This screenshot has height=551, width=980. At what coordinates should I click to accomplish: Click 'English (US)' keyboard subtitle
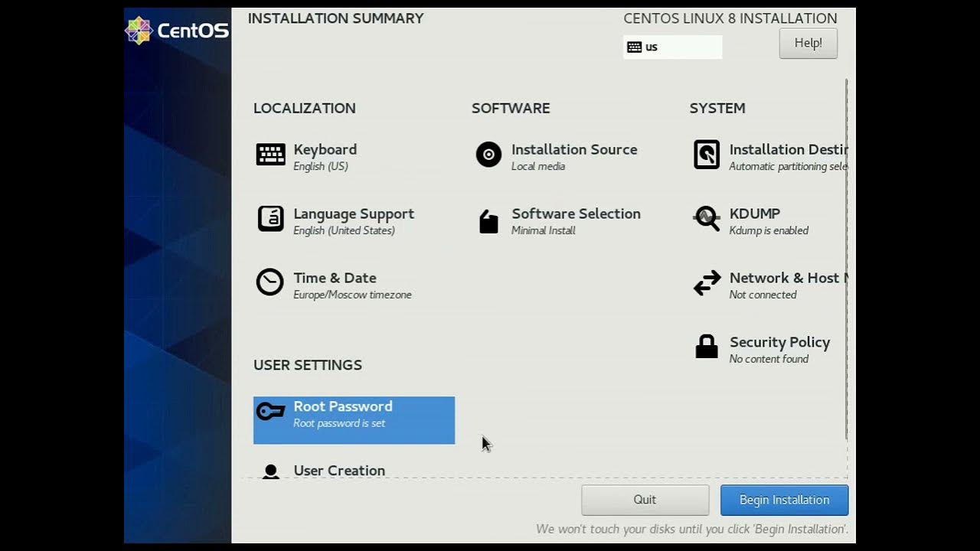pyautogui.click(x=321, y=166)
